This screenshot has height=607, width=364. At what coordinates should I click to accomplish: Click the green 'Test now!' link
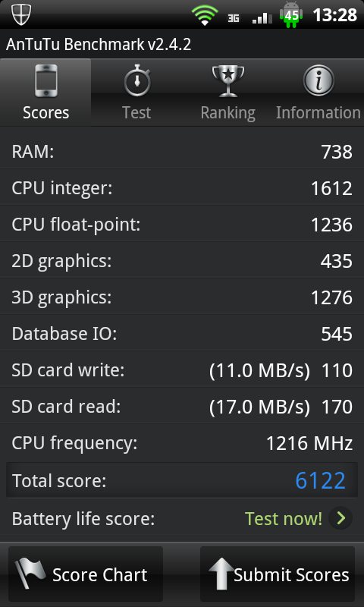click(284, 518)
